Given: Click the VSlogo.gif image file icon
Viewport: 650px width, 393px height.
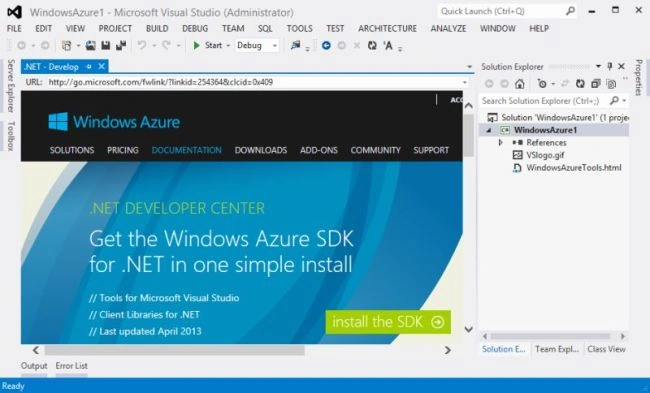Looking at the screenshot, I should click(x=517, y=155).
